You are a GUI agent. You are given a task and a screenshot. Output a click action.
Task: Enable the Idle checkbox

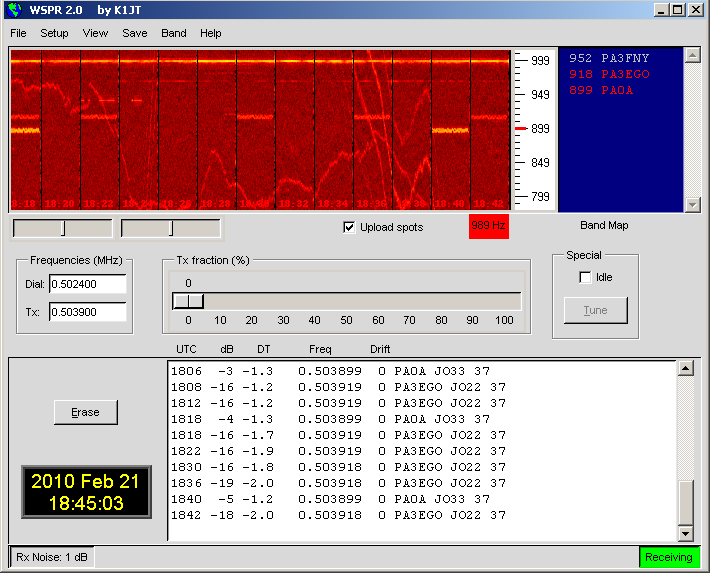click(x=585, y=277)
